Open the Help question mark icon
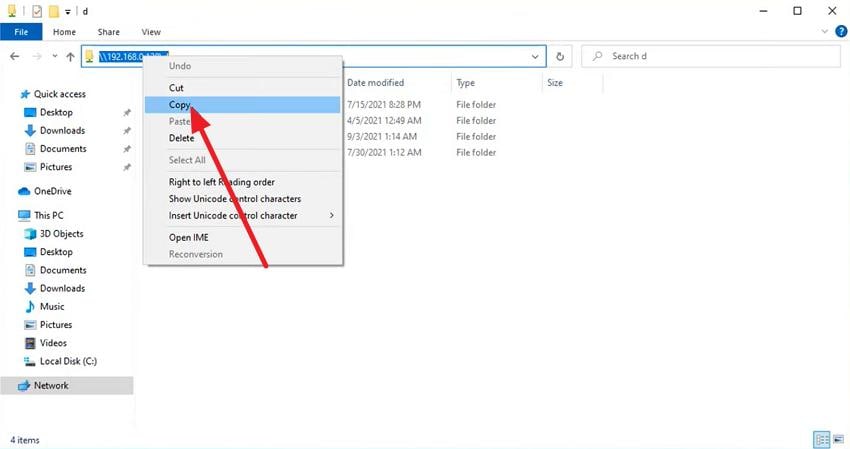The image size is (850, 449). (841, 31)
